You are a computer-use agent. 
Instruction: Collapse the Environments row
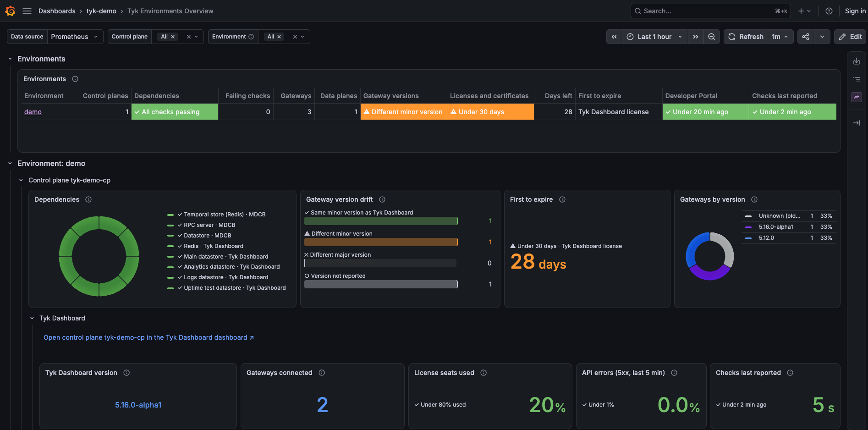(10, 59)
